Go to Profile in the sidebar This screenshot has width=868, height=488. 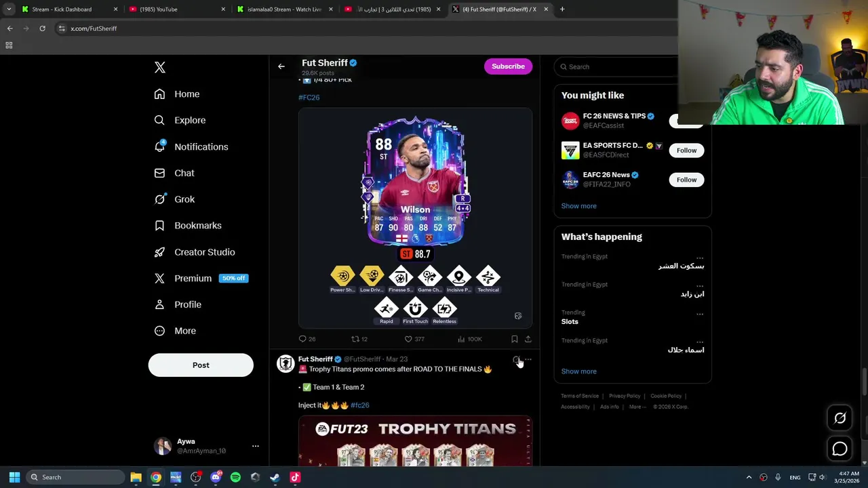(178, 304)
